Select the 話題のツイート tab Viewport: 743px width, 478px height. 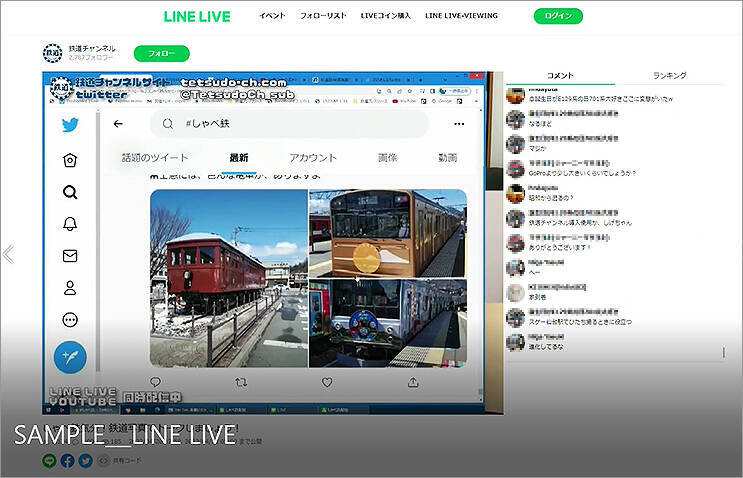[x=155, y=158]
